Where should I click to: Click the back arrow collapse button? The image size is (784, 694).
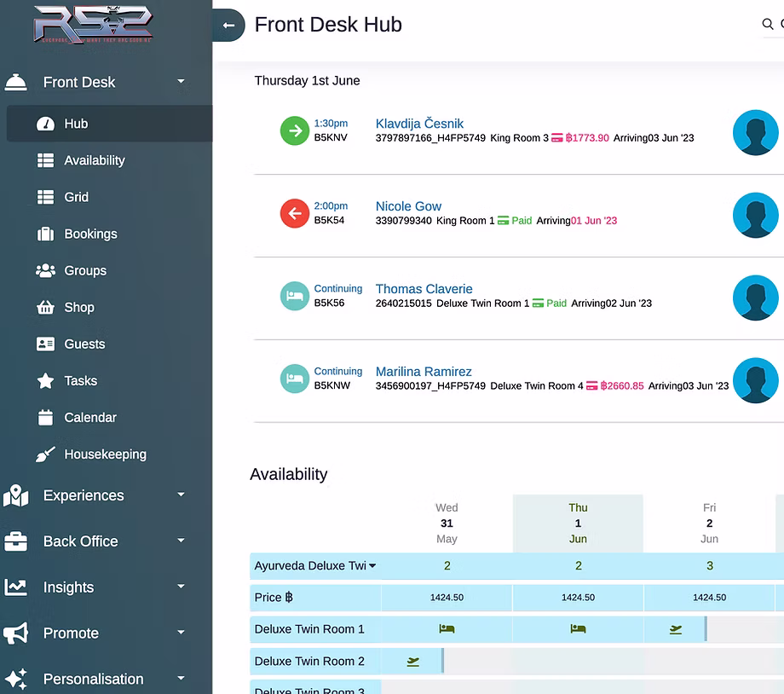click(228, 26)
